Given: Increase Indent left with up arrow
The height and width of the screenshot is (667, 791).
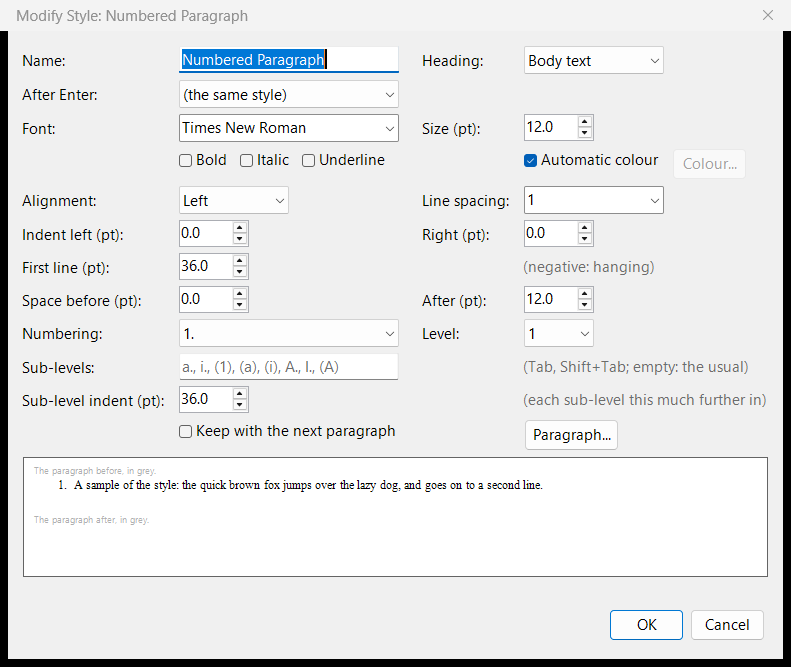Looking at the screenshot, I should (240, 228).
